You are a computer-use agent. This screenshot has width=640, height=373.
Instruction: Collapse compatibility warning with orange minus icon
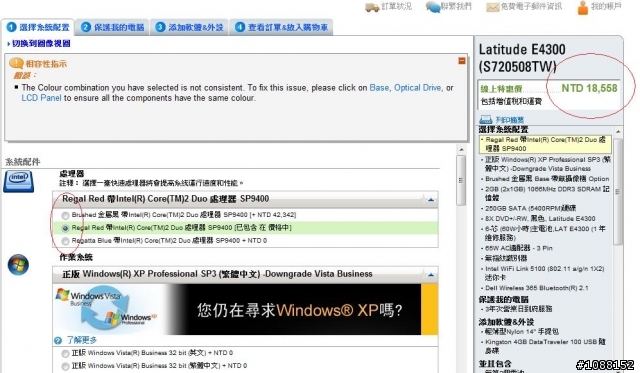462,61
